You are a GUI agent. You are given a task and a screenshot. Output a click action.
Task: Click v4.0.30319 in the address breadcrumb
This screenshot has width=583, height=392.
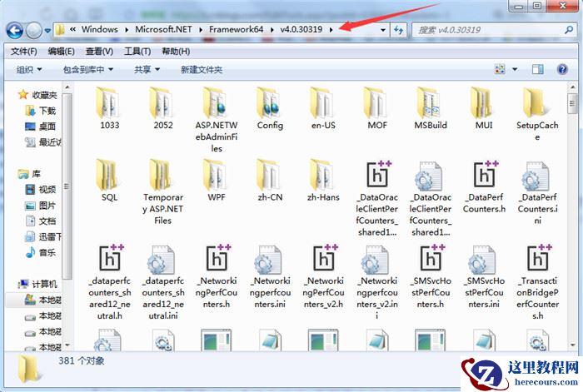click(x=301, y=29)
